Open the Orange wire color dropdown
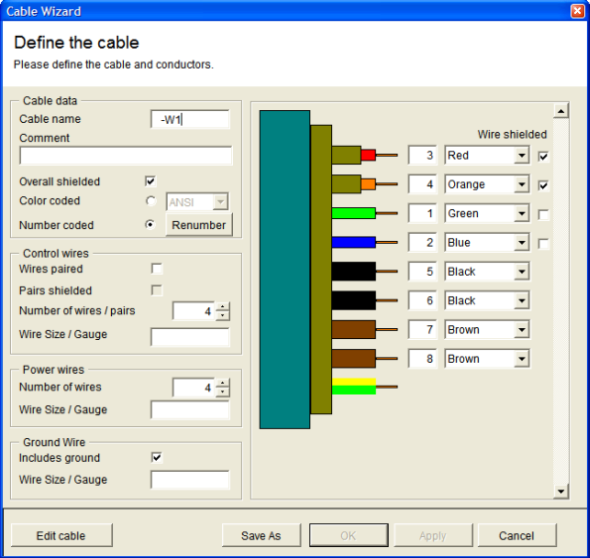Screen dimensions: 590x558 (x=522, y=184)
